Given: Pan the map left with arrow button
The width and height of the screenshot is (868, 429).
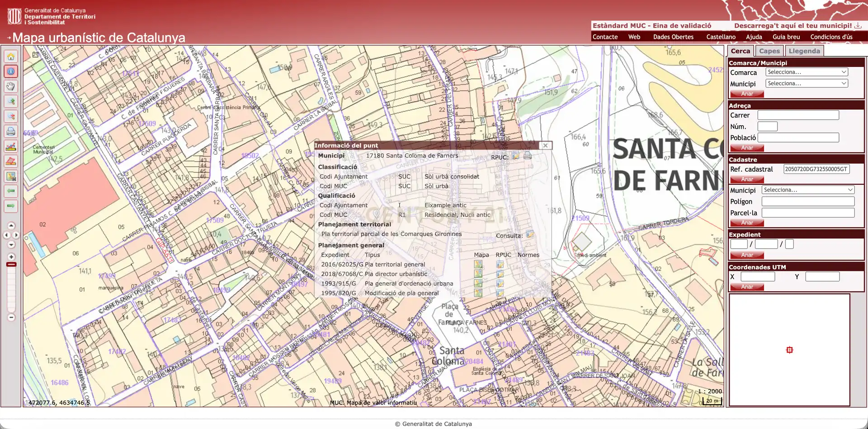Looking at the screenshot, I should (6, 235).
